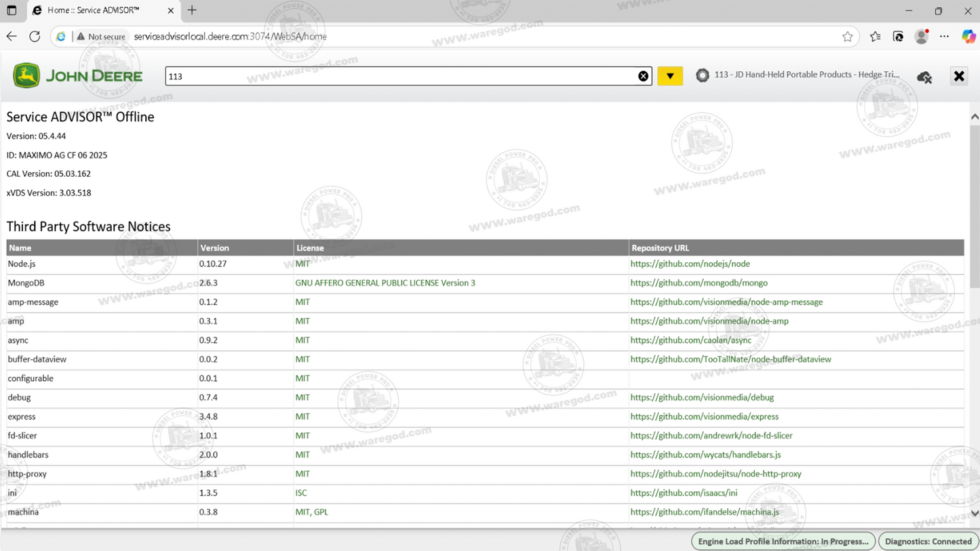Open the yellow search dropdown arrow
This screenshot has height=551, width=980.
(670, 75)
